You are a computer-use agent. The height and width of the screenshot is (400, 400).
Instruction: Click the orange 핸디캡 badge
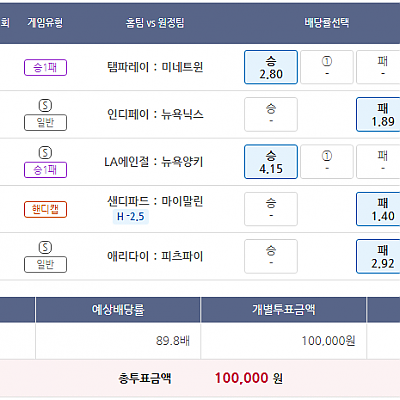pos(45,209)
